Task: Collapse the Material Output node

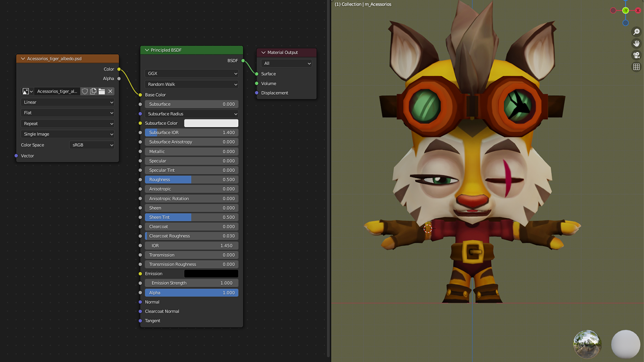Action: [264, 52]
